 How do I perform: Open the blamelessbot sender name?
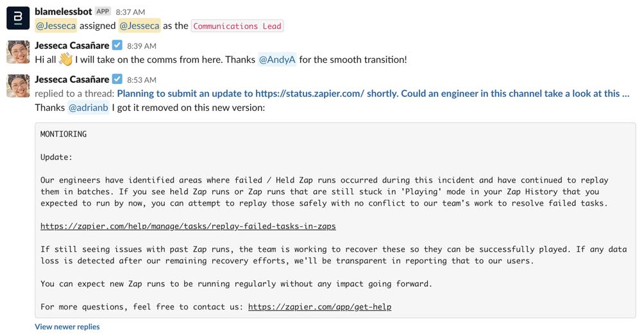[64, 12]
